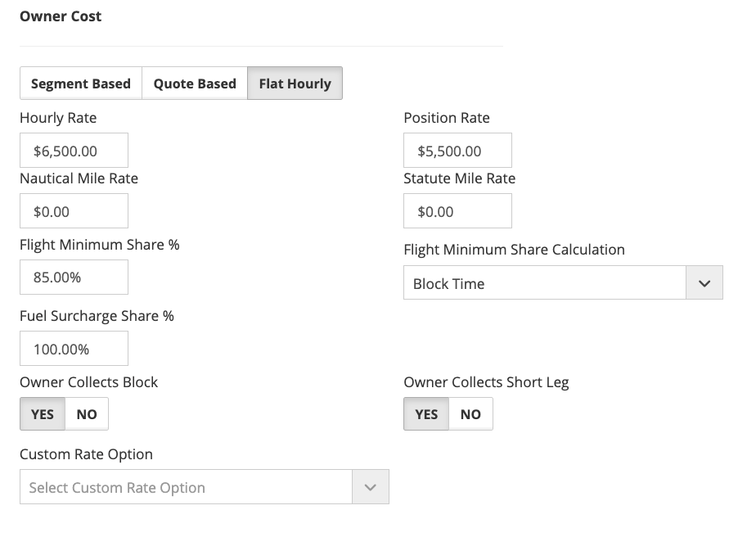Click the Custom Rate Option chevron arrow
Viewport: 756px width, 537px height.
pos(371,488)
